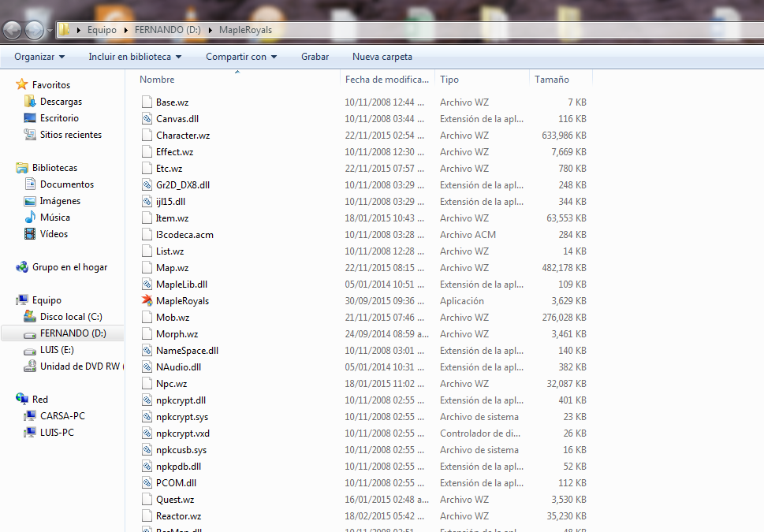Select the MapleRoyals breadcrumb segment

[x=245, y=30]
